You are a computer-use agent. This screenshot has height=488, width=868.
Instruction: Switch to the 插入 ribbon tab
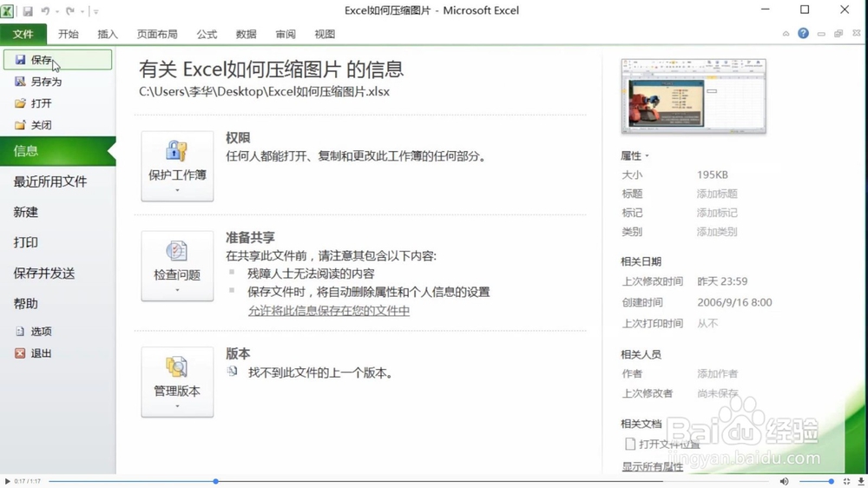click(108, 35)
